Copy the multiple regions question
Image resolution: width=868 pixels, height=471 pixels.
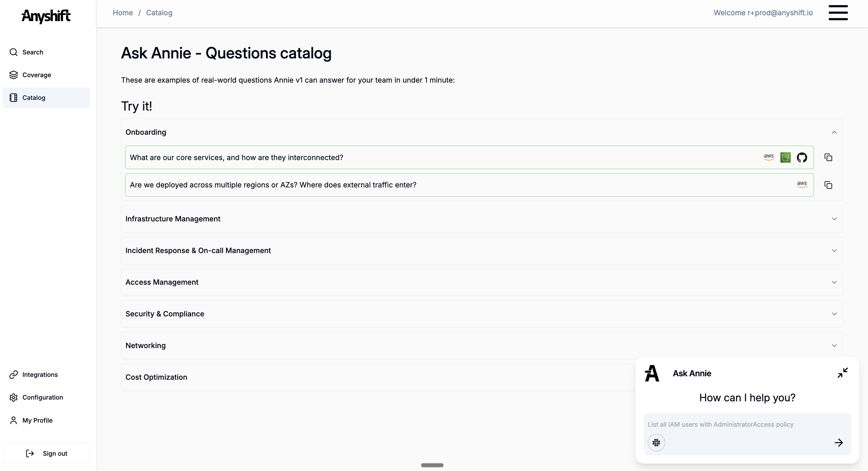828,185
